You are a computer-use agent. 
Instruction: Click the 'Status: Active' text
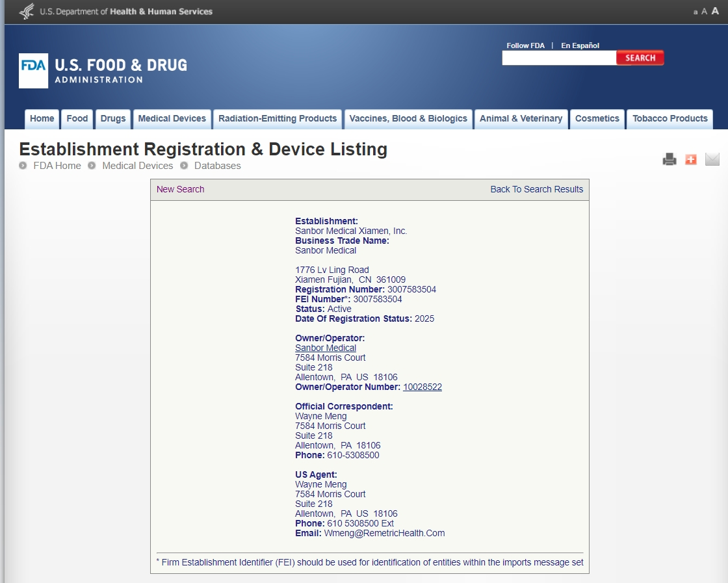tap(323, 309)
